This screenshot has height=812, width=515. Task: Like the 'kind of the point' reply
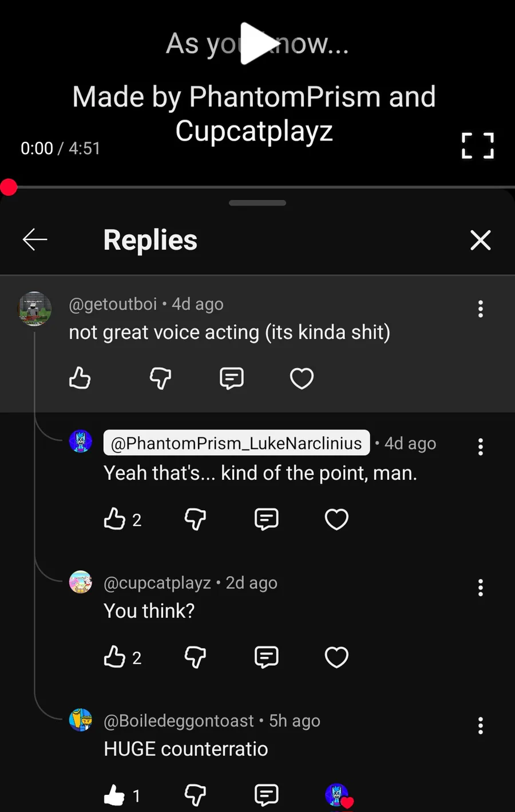click(115, 519)
